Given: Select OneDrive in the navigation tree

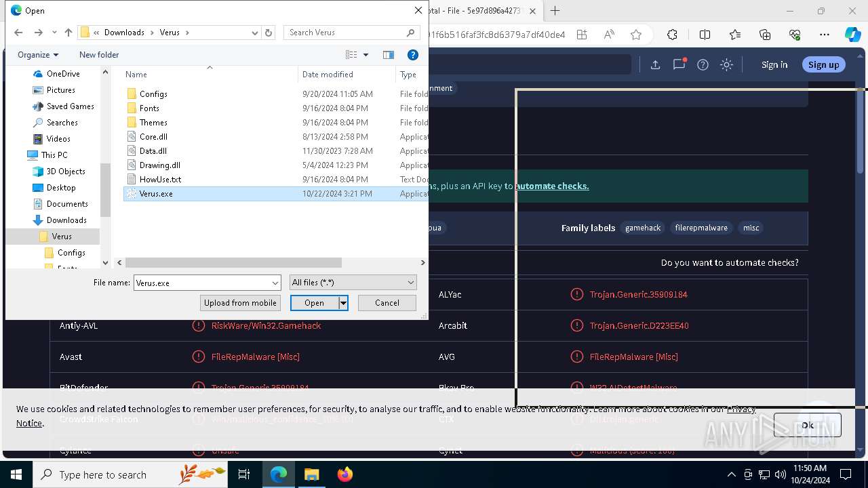Looking at the screenshot, I should coord(63,74).
